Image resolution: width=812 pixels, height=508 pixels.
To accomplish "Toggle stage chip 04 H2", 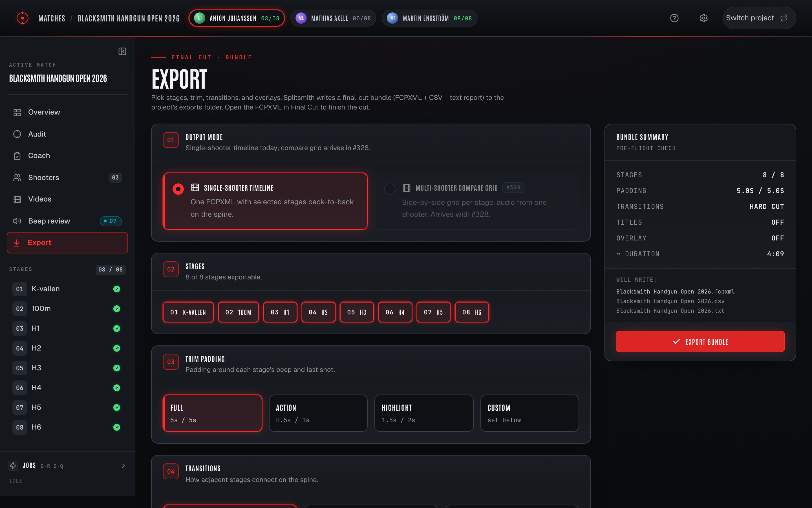I will [318, 312].
